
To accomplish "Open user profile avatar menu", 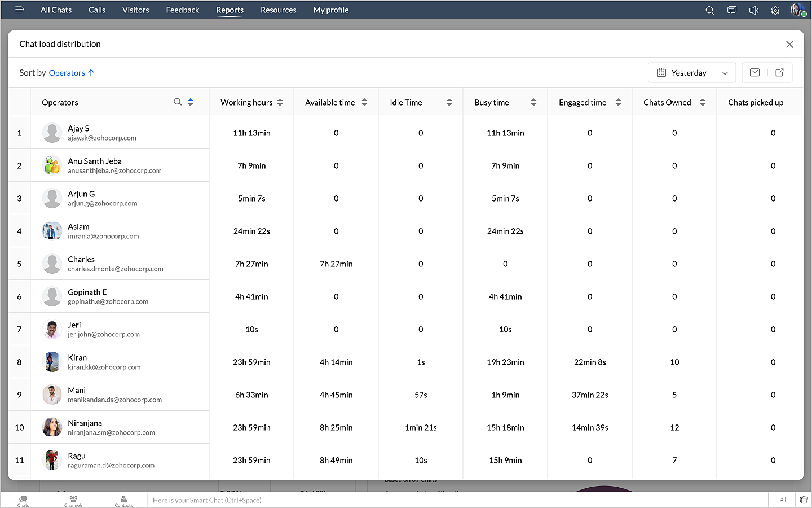I will [797, 10].
